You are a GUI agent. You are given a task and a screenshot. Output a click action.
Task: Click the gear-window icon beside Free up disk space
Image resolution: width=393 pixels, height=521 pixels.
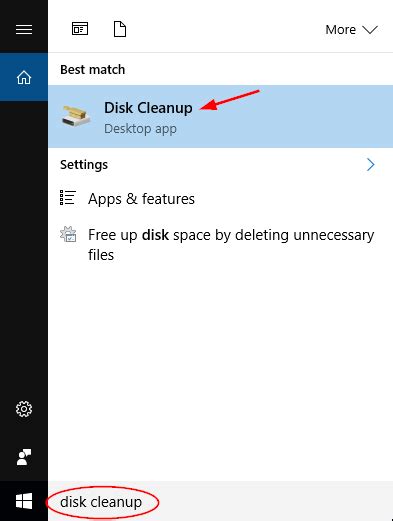[x=68, y=234]
